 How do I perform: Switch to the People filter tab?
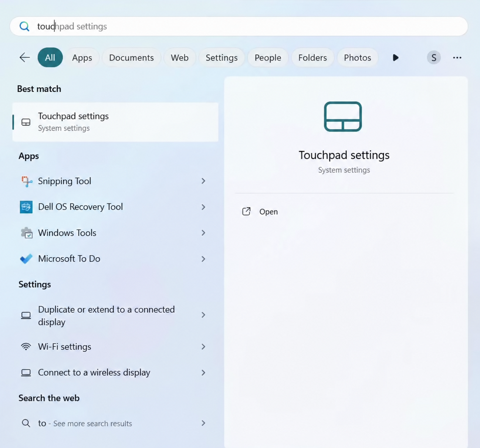(x=268, y=58)
